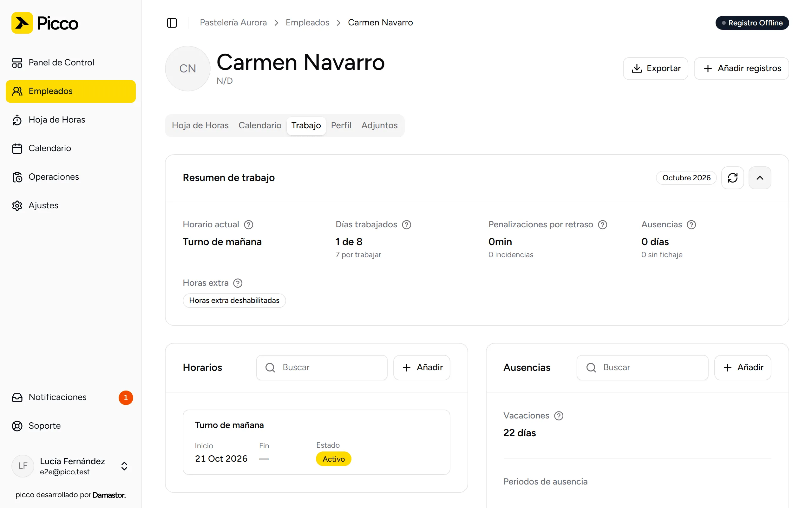Focus the Horarios search field
Viewport: 812px width, 508px height.
coord(322,368)
